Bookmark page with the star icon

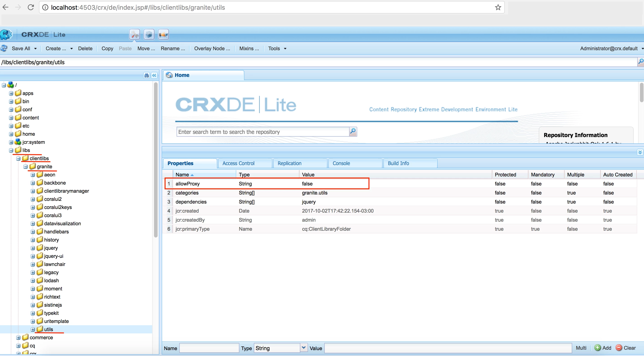click(x=498, y=7)
